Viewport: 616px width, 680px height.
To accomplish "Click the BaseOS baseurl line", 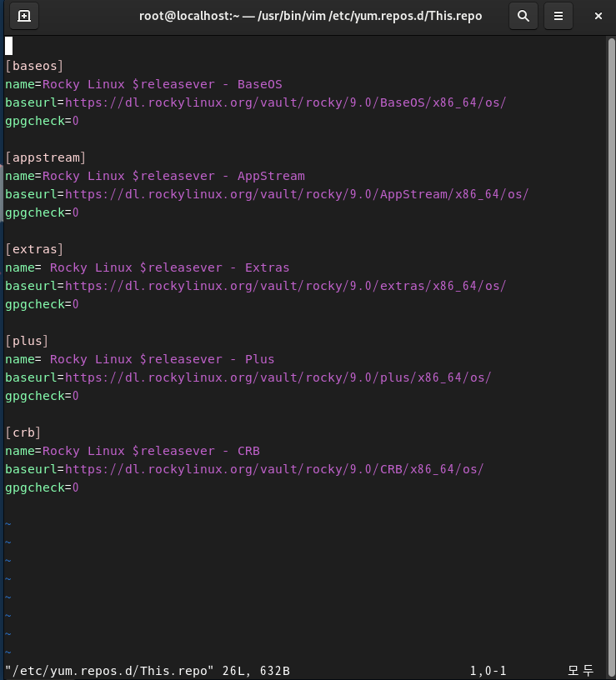I will 256,102.
